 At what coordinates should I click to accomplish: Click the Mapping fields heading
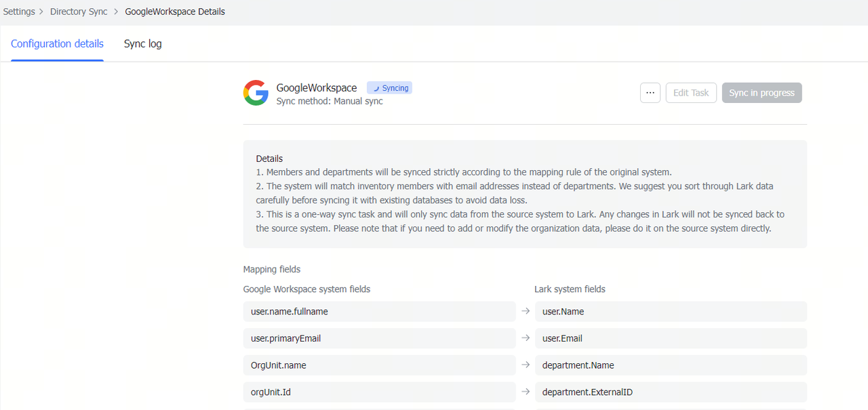[272, 269]
